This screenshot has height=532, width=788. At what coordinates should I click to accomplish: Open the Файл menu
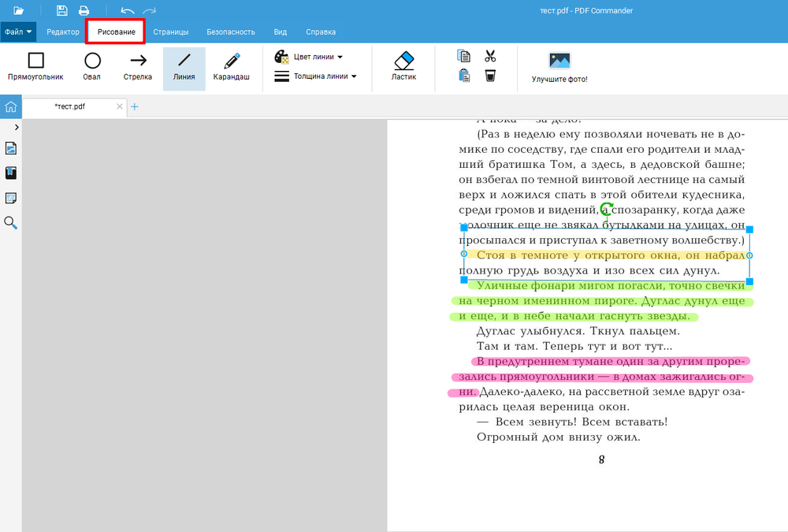(18, 32)
